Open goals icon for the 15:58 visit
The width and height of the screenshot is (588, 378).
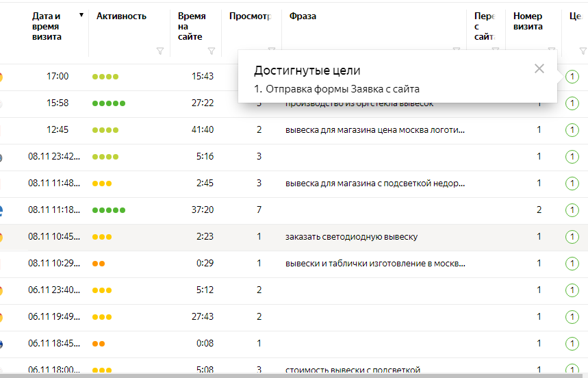[572, 103]
